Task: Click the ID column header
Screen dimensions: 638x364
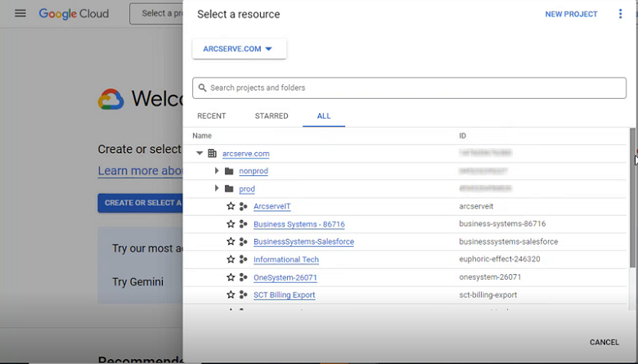Action: tap(463, 136)
